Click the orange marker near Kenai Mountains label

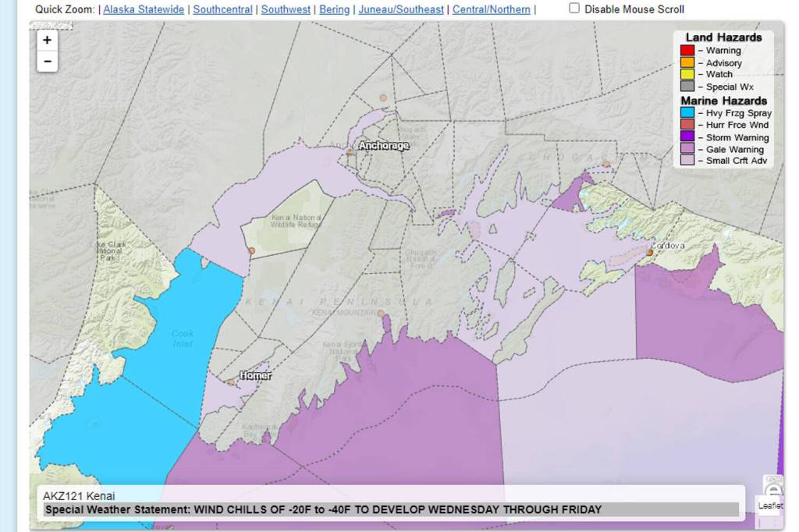[381, 314]
